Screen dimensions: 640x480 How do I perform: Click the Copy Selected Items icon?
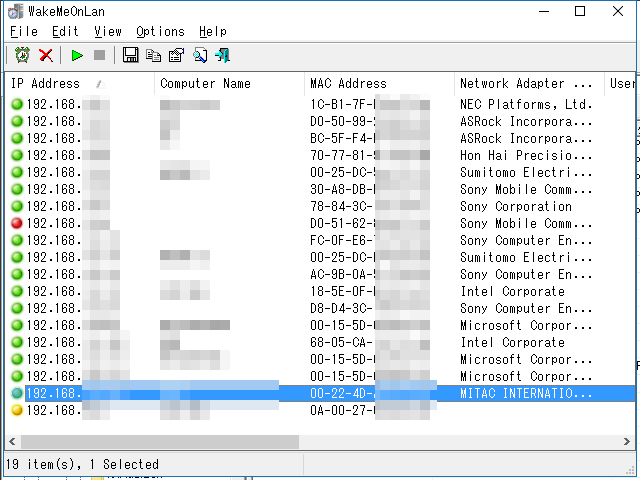[x=153, y=55]
